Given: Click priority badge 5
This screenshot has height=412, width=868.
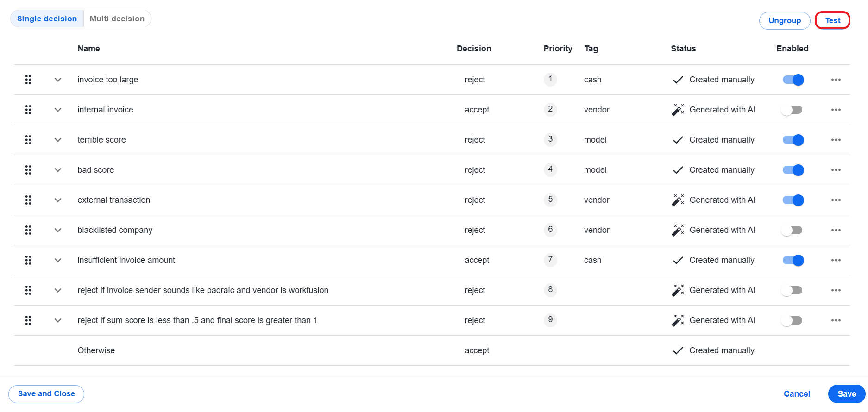Looking at the screenshot, I should coord(550,200).
